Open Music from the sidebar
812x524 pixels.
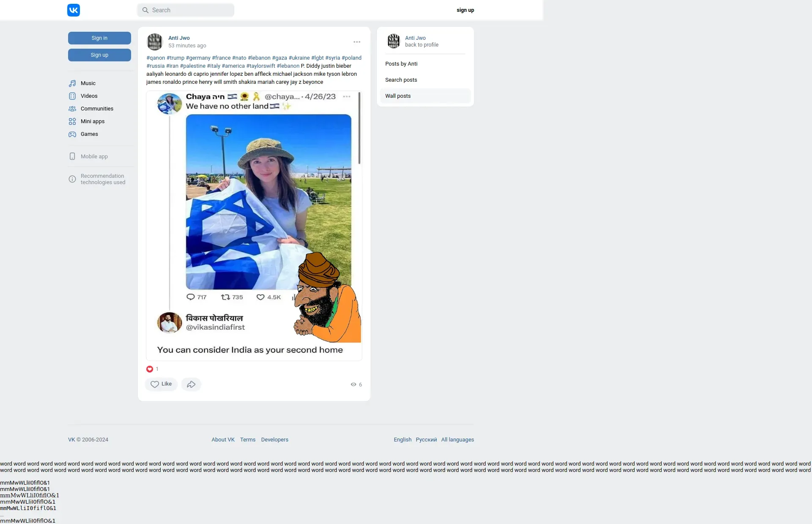88,83
